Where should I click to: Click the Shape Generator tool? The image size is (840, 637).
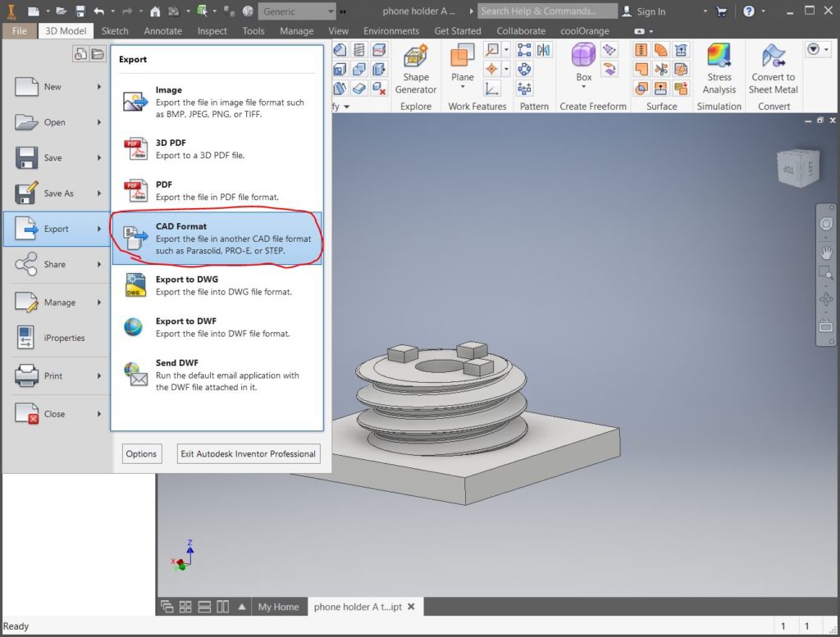click(x=416, y=70)
